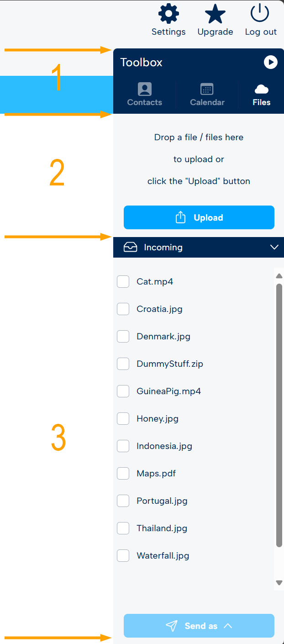The height and width of the screenshot is (644, 284).
Task: Expand the Send as options arrow
Action: pos(228,626)
